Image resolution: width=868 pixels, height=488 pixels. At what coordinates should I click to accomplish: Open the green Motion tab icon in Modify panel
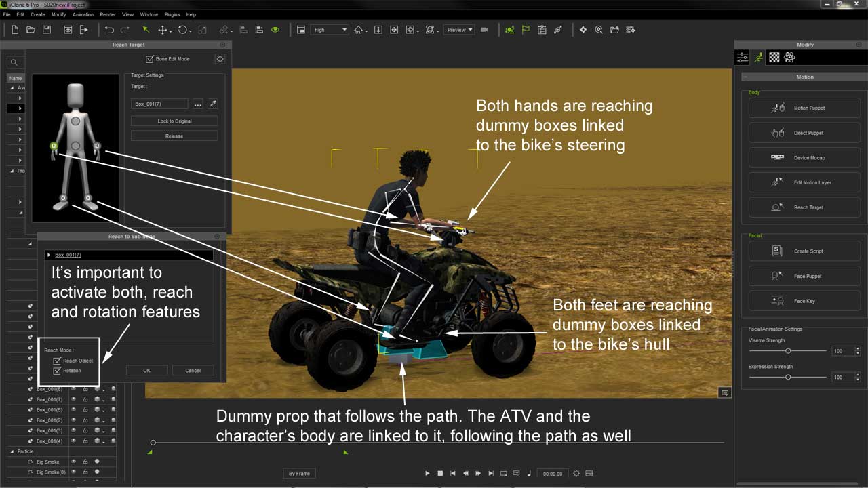(759, 58)
